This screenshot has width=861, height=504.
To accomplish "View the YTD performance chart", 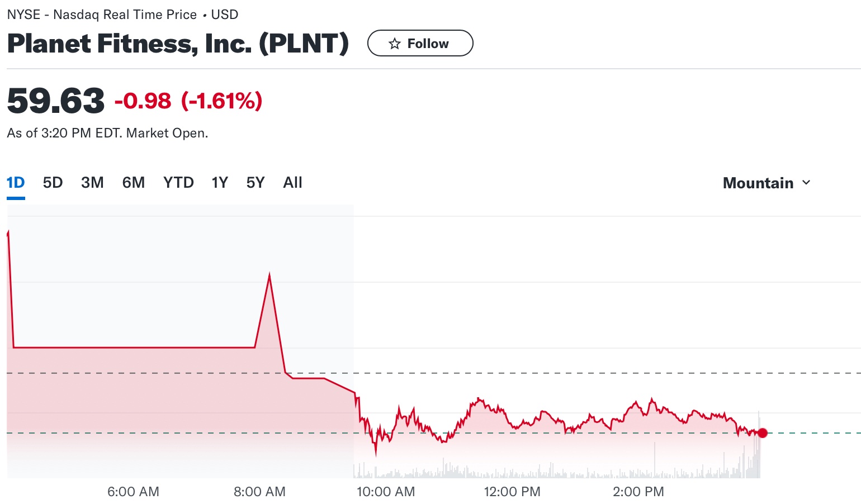I will (x=178, y=182).
